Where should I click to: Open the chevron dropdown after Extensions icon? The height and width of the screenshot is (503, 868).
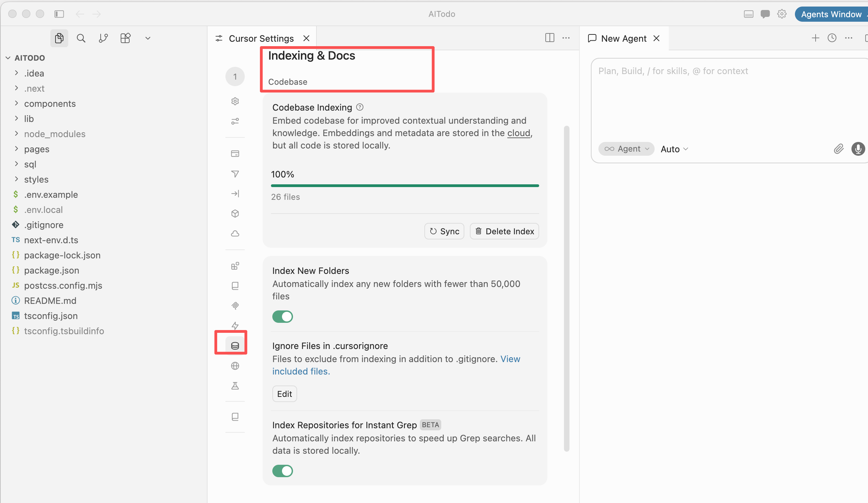148,38
